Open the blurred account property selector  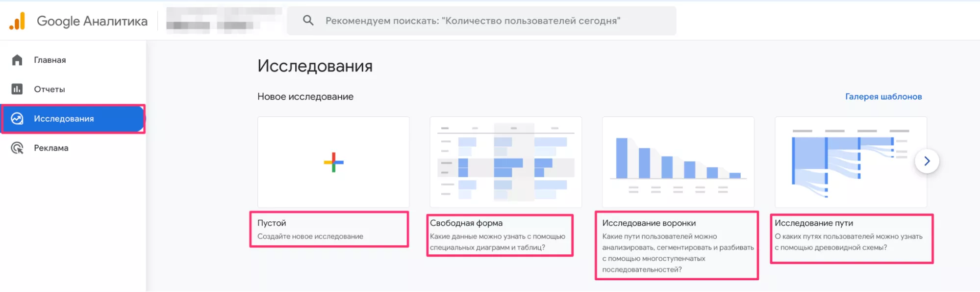[x=224, y=20]
